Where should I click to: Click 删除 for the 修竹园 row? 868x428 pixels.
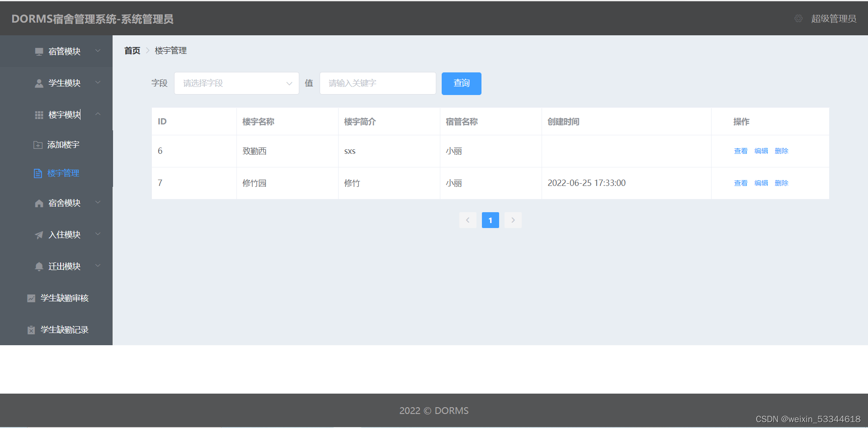tap(782, 183)
